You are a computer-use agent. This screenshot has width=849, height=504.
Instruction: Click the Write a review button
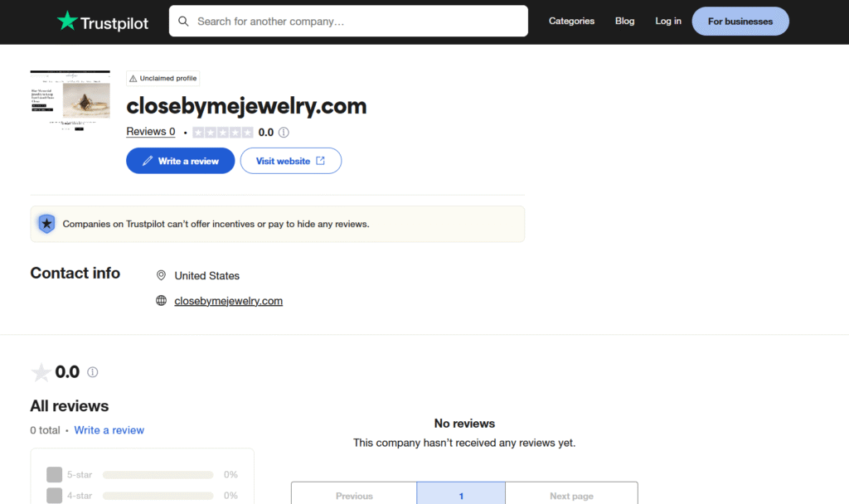[180, 160]
